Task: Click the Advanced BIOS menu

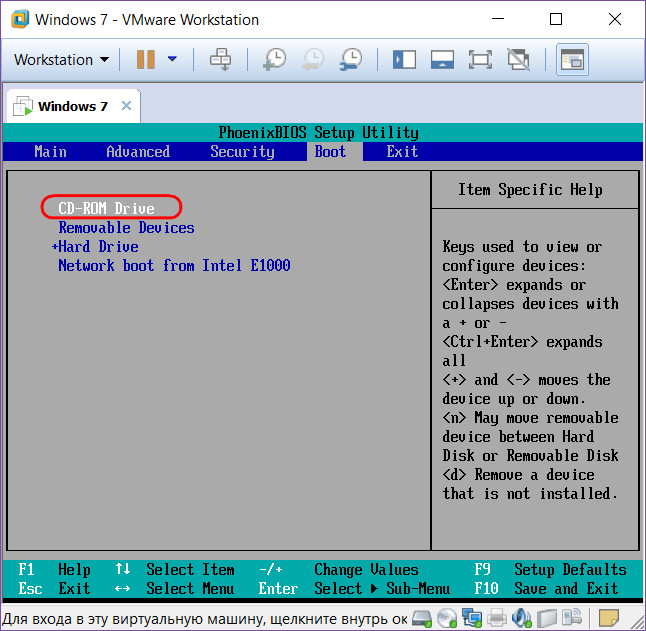Action: [138, 152]
